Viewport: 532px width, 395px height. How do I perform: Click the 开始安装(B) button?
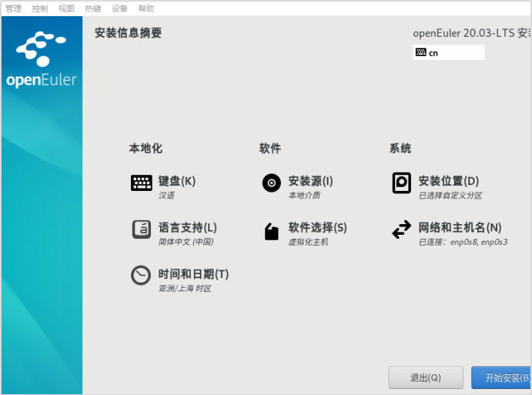[x=501, y=377]
